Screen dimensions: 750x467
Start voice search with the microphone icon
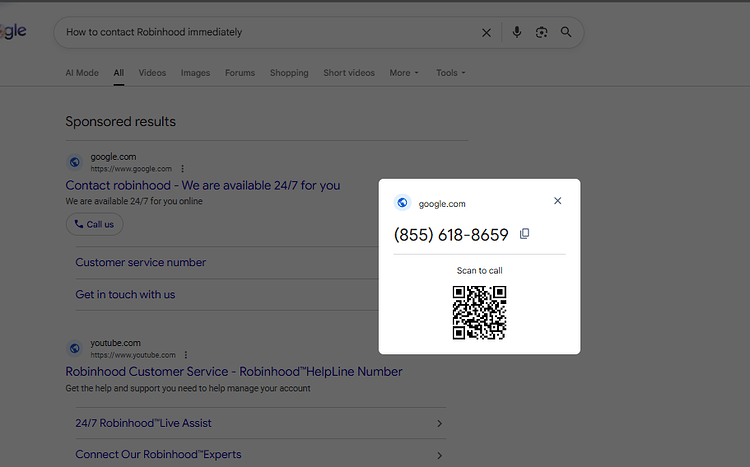517,32
